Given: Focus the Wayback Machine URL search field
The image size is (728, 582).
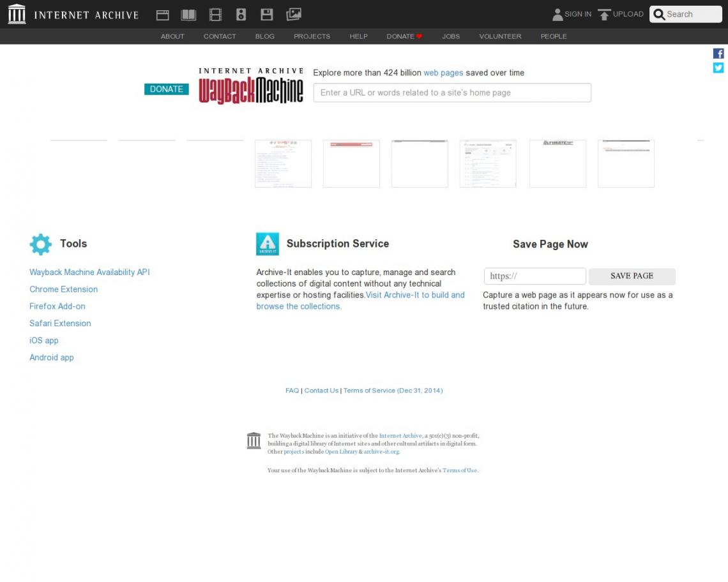Looking at the screenshot, I should point(452,93).
